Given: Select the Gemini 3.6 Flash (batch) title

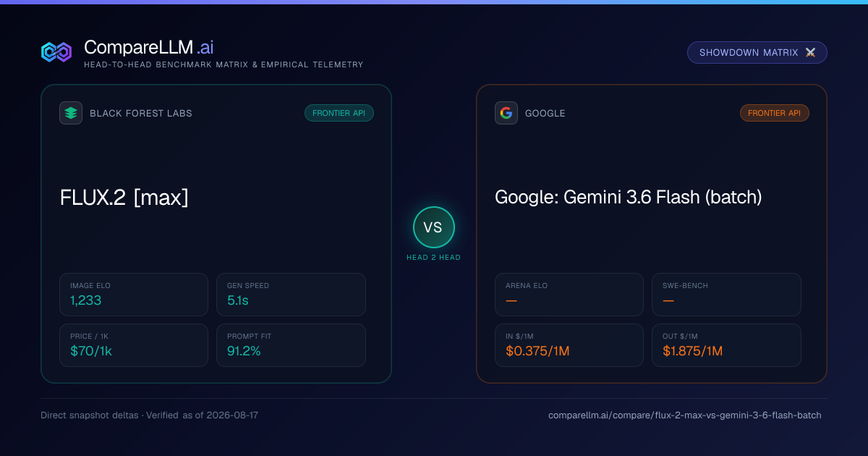Looking at the screenshot, I should pyautogui.click(x=629, y=197).
